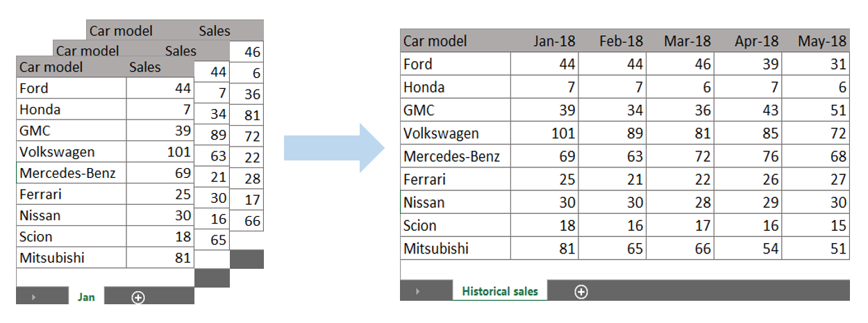Select Car model header in Historical sales table

pyautogui.click(x=456, y=41)
